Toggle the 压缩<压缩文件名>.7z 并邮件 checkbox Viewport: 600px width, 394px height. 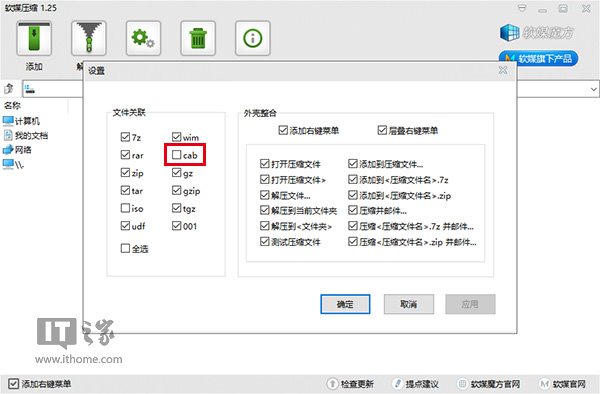(x=353, y=226)
